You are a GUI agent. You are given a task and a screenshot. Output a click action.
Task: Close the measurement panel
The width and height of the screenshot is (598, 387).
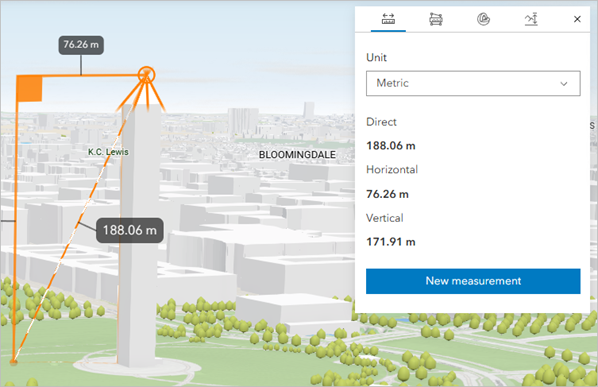577,19
